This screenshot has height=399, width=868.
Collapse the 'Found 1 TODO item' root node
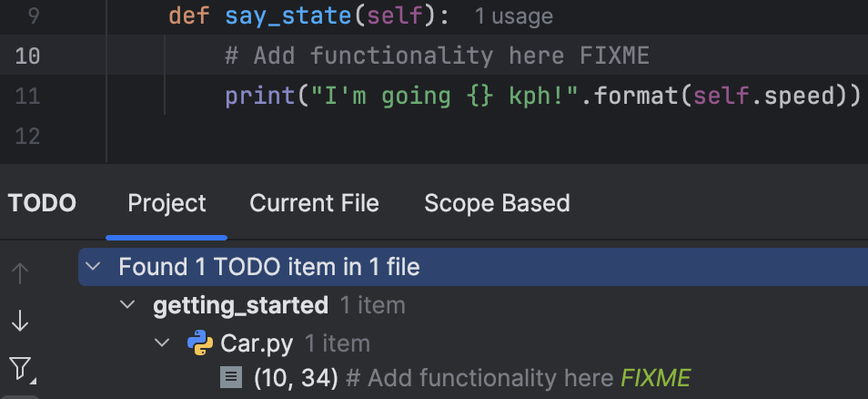pos(92,268)
